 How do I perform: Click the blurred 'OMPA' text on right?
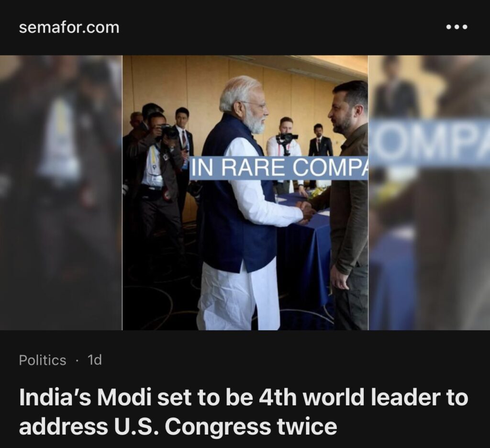[x=430, y=143]
